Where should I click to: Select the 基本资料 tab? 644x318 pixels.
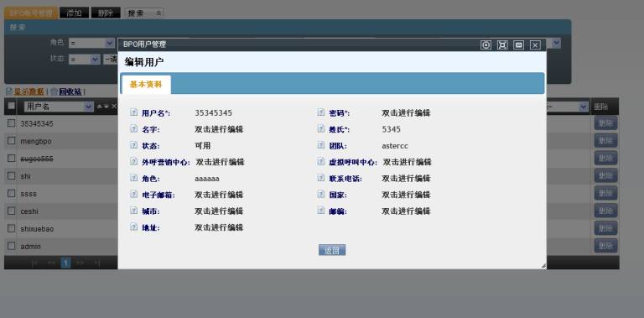click(146, 85)
